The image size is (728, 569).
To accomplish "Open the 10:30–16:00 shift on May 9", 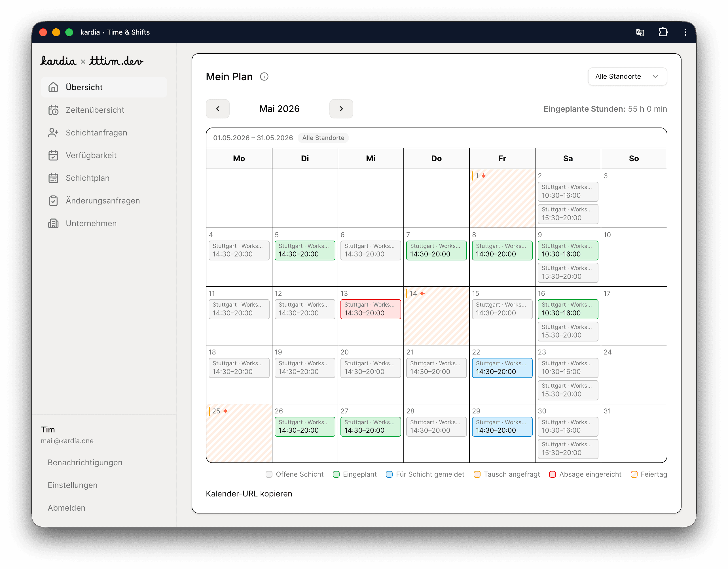I will (x=568, y=250).
